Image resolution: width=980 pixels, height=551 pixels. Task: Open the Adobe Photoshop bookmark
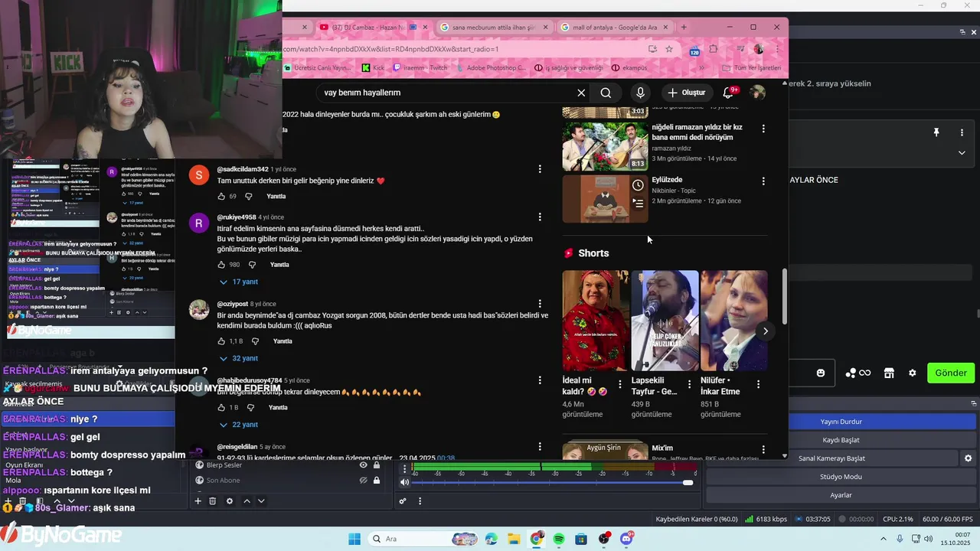tap(490, 68)
